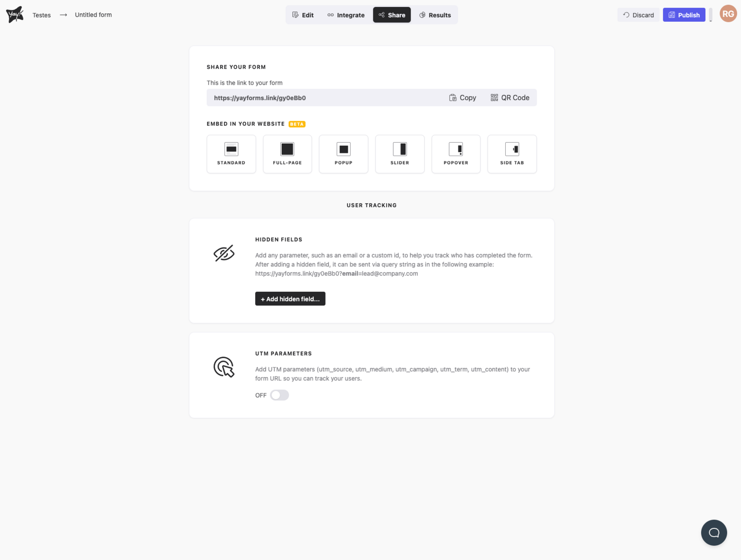Select the Standard embed option
This screenshot has width=741, height=560.
tap(231, 154)
